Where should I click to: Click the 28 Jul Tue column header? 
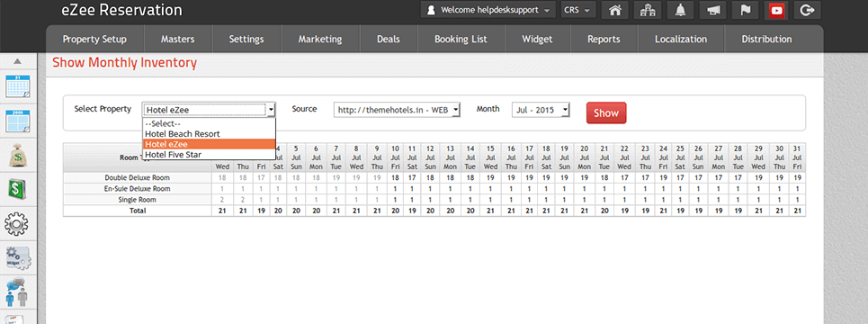[738, 157]
